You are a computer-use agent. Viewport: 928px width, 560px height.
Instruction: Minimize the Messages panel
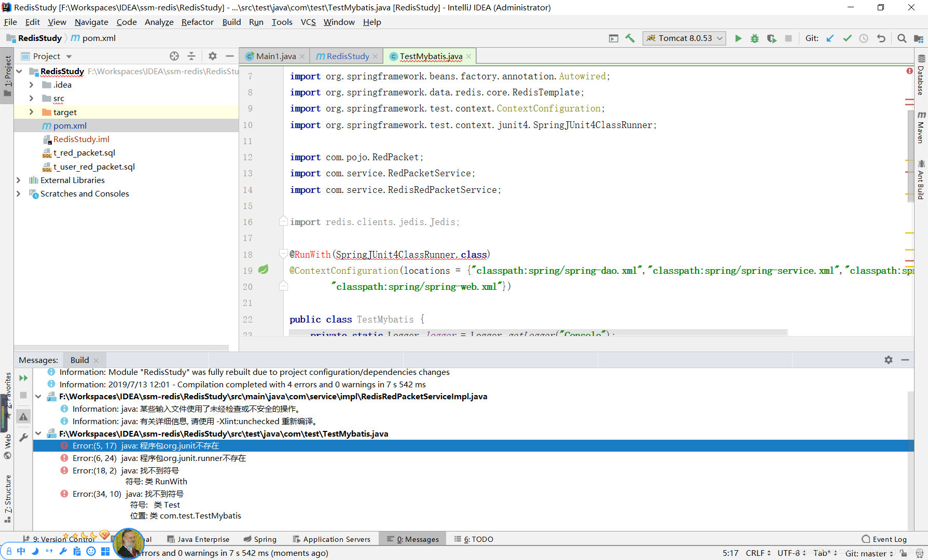[905, 360]
